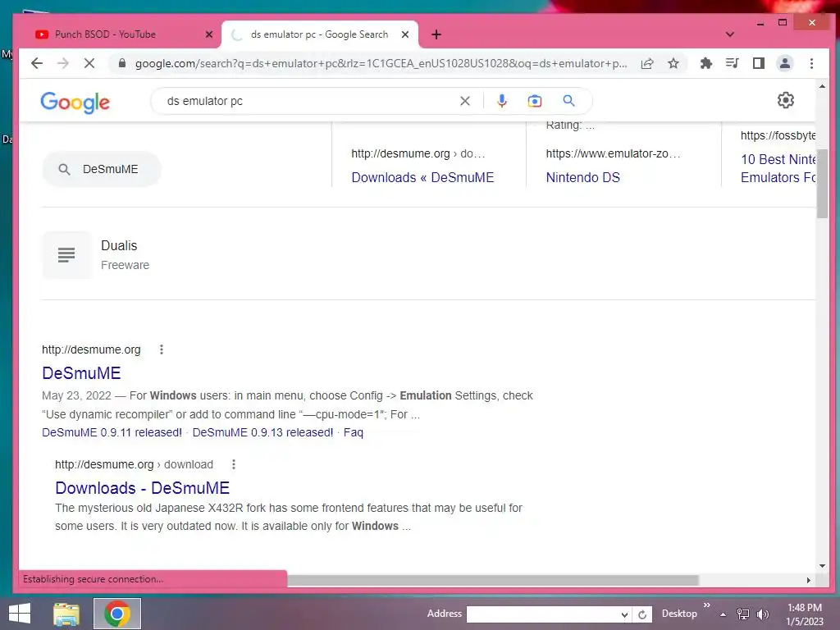Open taskbar Address dropdown arrow

click(624, 614)
